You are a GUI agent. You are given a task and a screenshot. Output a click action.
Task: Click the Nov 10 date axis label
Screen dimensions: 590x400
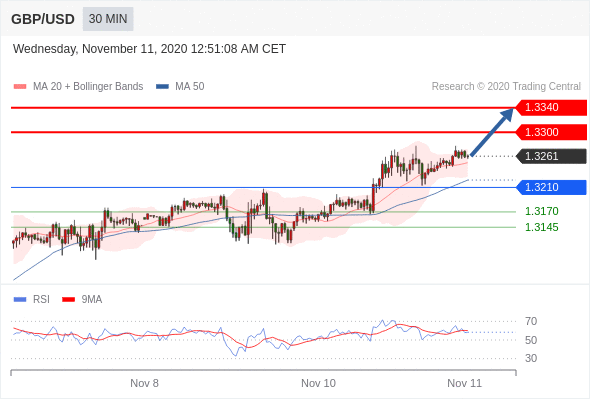[318, 383]
